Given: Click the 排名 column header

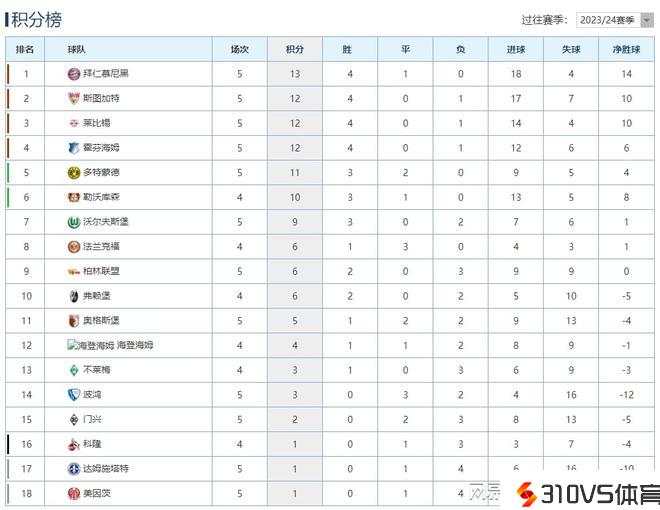Looking at the screenshot, I should coord(25,49).
